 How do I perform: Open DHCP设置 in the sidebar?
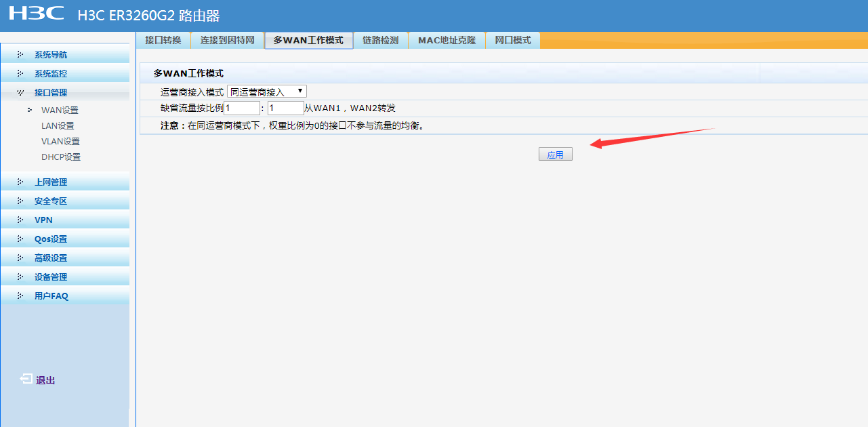tap(61, 157)
